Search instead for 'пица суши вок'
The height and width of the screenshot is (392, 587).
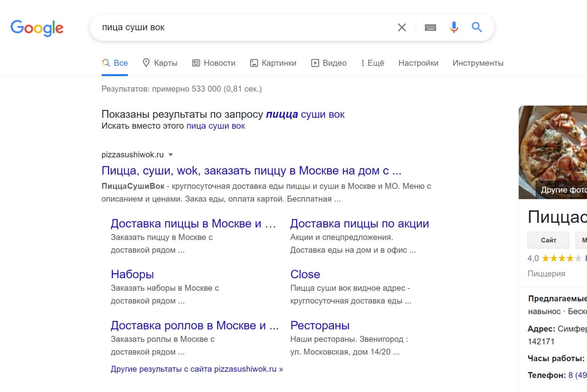point(216,126)
